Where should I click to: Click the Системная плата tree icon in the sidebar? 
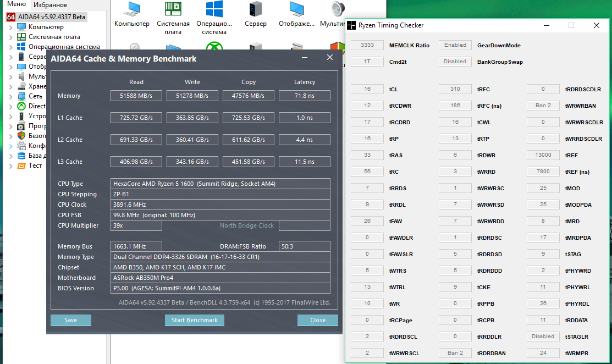[21, 37]
